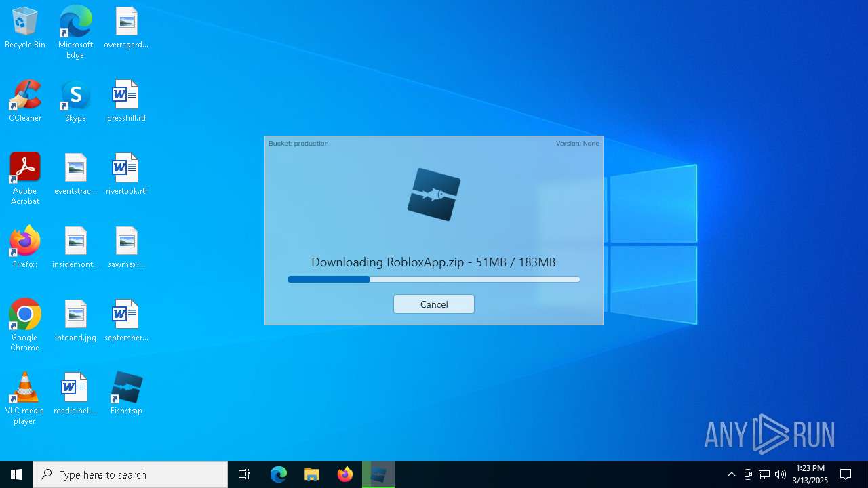
Task: Click the download progress bar
Action: (434, 279)
